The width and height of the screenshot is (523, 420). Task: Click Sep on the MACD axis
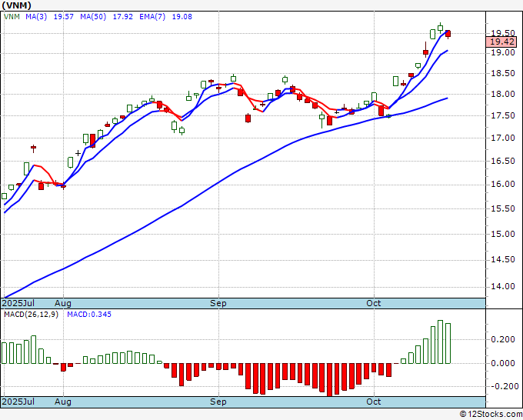tap(218, 402)
